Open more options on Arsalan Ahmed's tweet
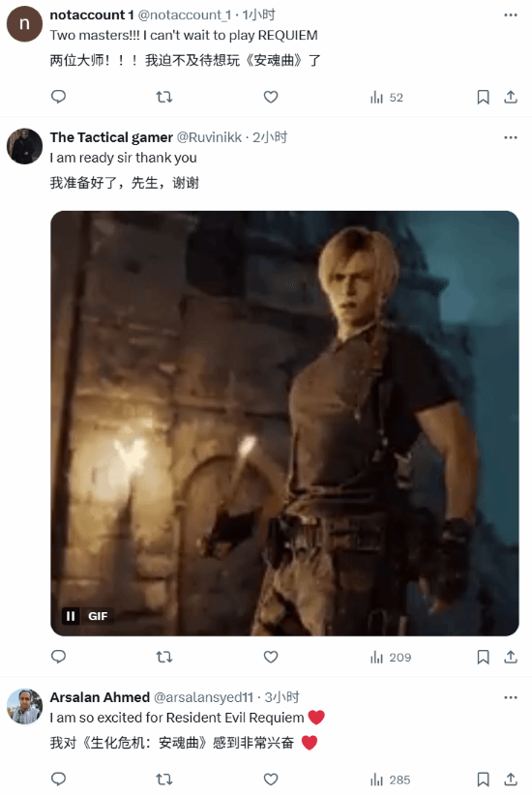The width and height of the screenshot is (532, 794). click(511, 698)
